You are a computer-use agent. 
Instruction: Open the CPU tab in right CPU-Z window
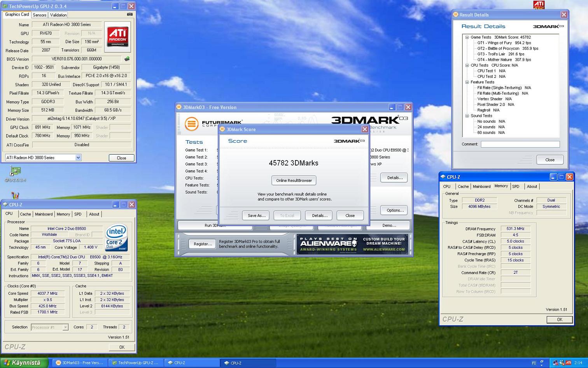(447, 187)
